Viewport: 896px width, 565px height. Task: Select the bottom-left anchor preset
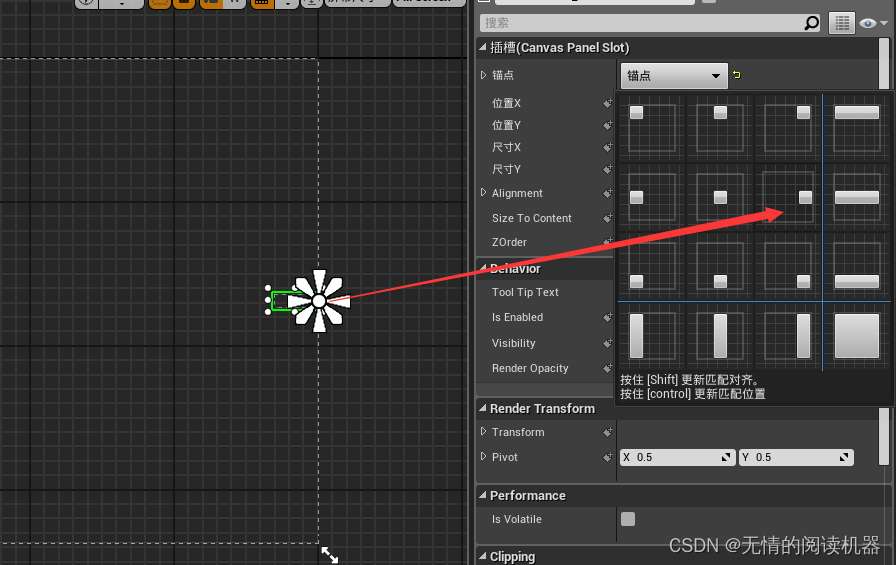point(651,265)
